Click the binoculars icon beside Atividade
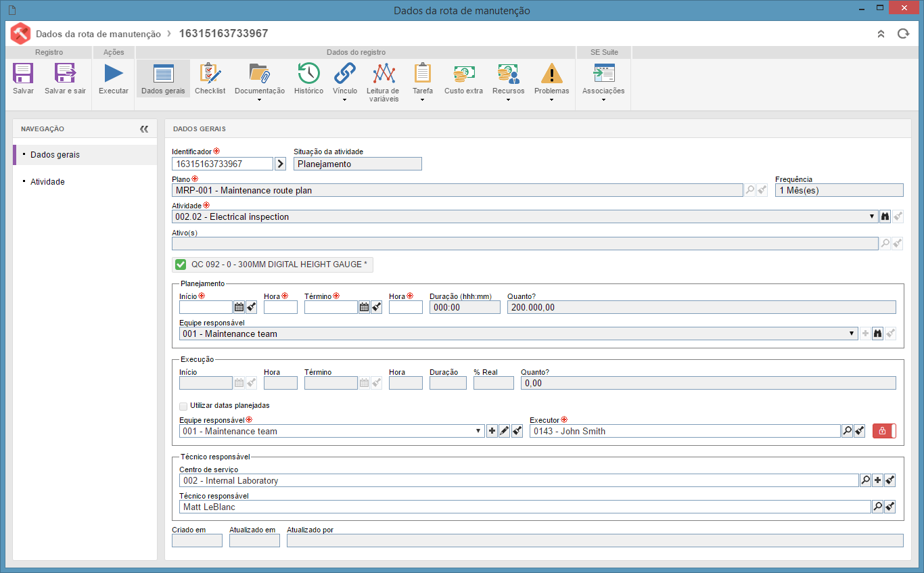This screenshot has height=573, width=924. (x=885, y=217)
